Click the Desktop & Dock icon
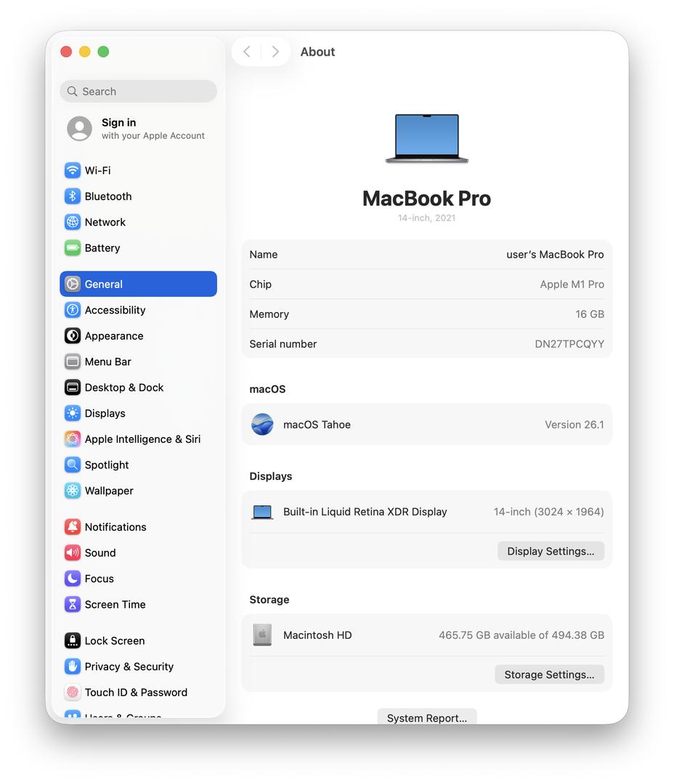This screenshot has height=784, width=674. pos(73,388)
